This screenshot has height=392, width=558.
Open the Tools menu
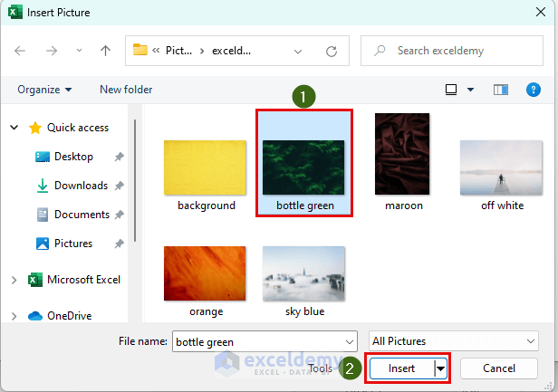(x=321, y=368)
